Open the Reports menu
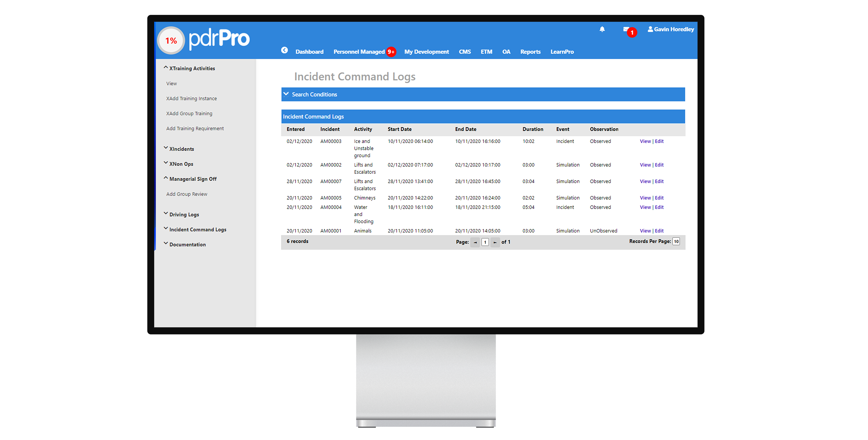 [530, 52]
